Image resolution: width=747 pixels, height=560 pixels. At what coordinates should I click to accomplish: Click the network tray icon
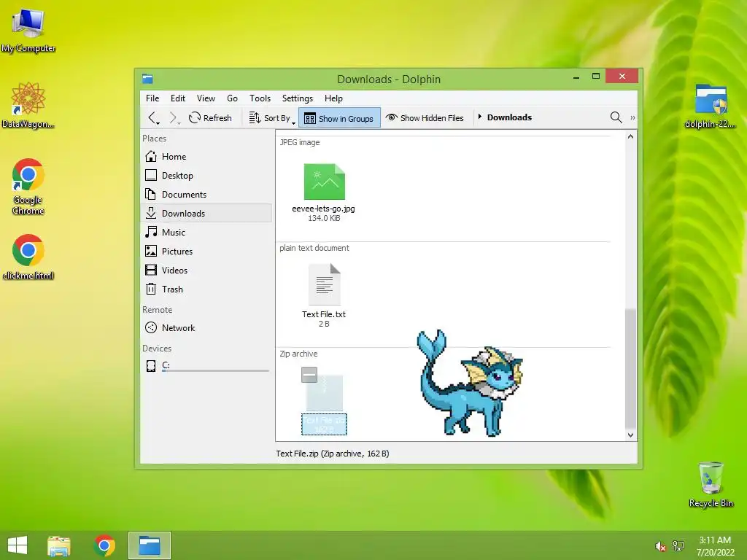(x=678, y=545)
